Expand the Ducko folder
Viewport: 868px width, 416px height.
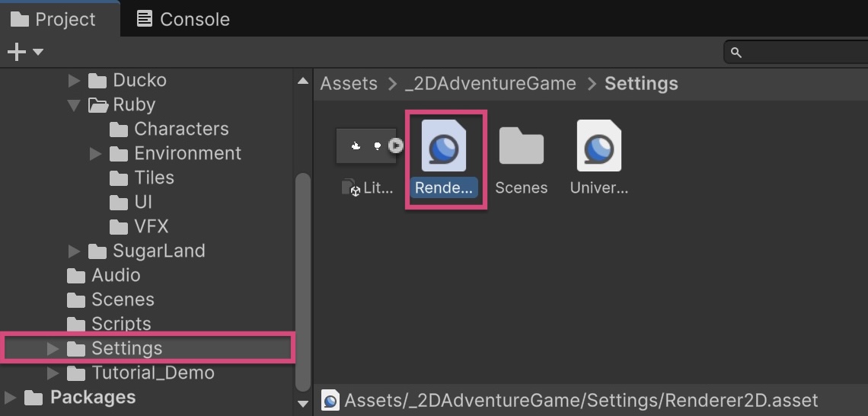click(74, 80)
